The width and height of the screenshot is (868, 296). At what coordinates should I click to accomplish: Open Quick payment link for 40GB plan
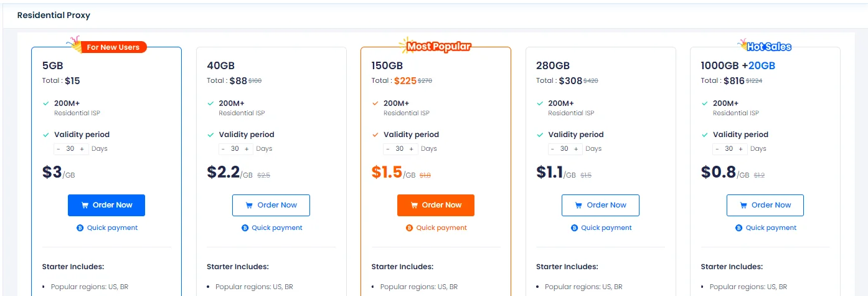[277, 228]
